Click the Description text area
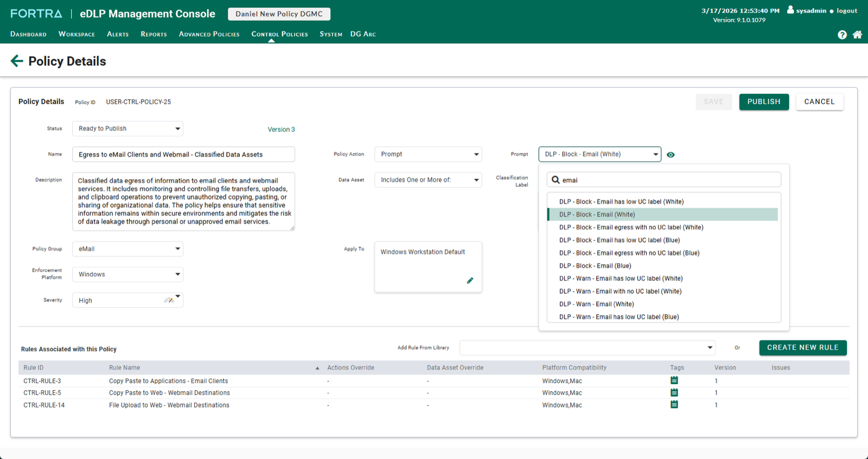 click(x=183, y=201)
